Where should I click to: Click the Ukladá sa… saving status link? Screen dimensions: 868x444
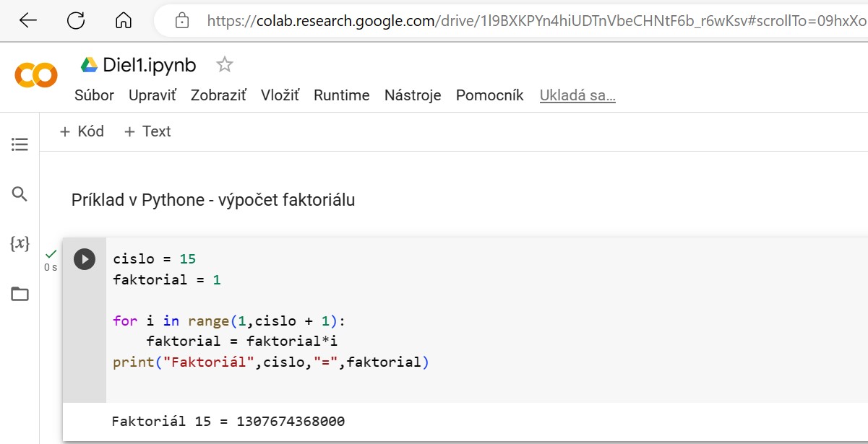577,95
